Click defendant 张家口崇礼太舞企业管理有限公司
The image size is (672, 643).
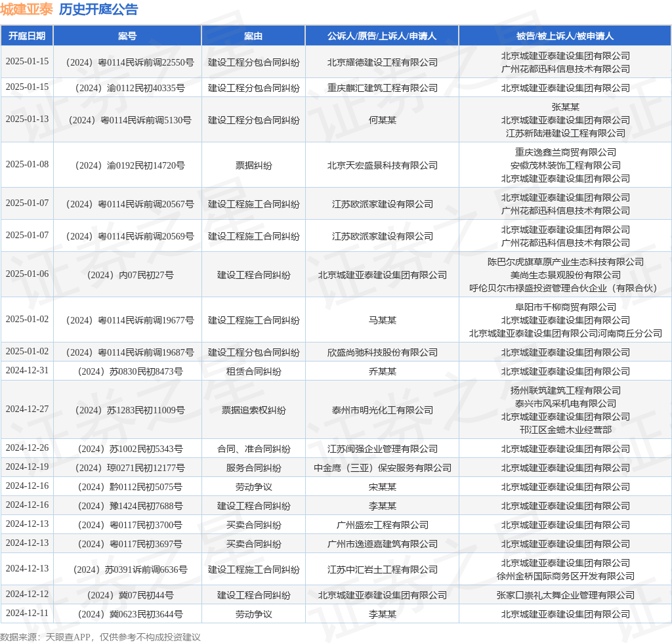565,596
